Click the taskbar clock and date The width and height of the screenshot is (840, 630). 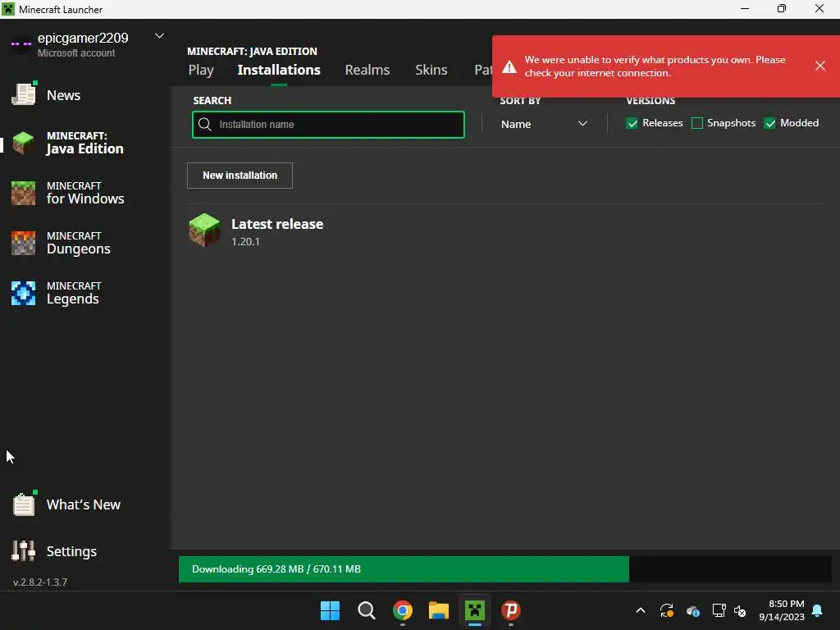782,610
